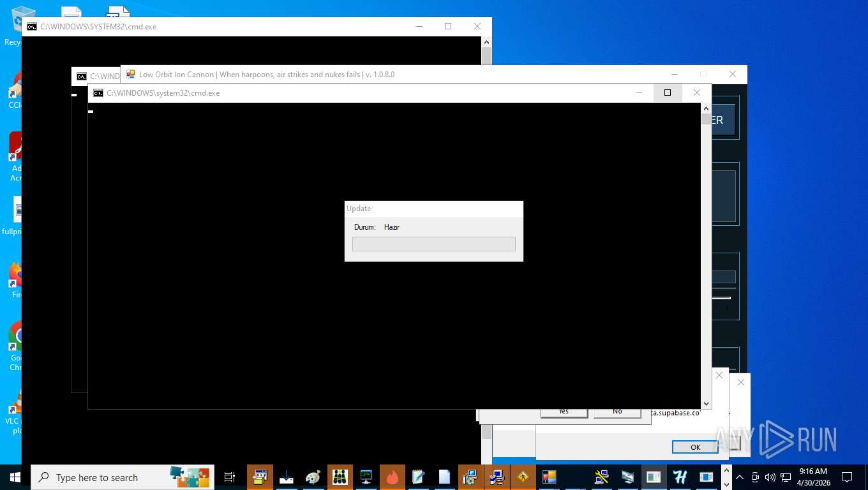Open the Windows Start menu
The height and width of the screenshot is (490, 868).
[15, 477]
